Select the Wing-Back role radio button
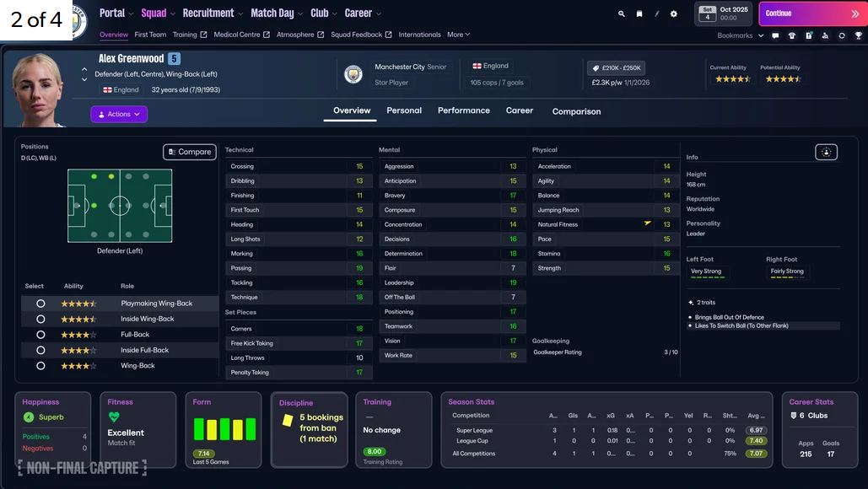Image resolution: width=868 pixels, height=489 pixels. click(40, 365)
